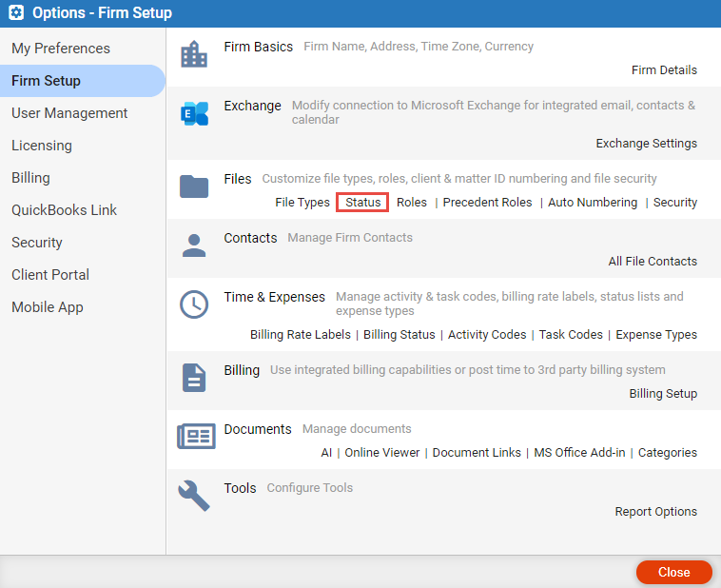Open Exchange Settings
Image resolution: width=721 pixels, height=588 pixels.
tap(647, 144)
